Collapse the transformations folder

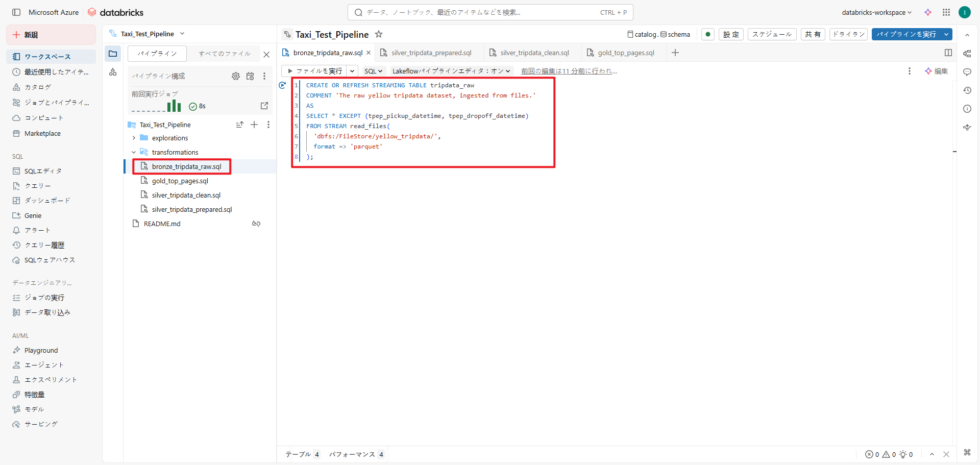(x=134, y=152)
